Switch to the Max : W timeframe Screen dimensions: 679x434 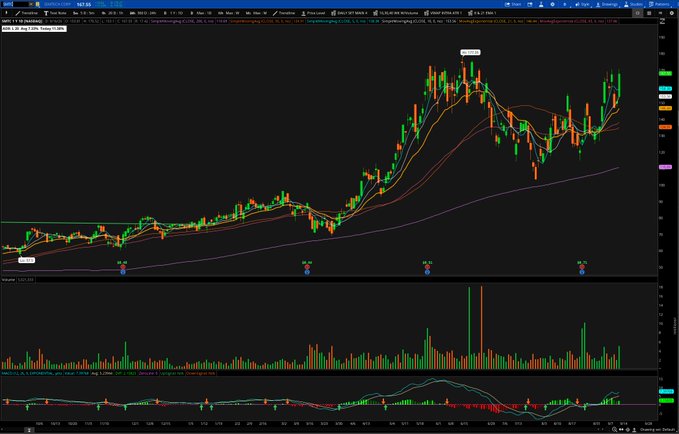[229, 13]
